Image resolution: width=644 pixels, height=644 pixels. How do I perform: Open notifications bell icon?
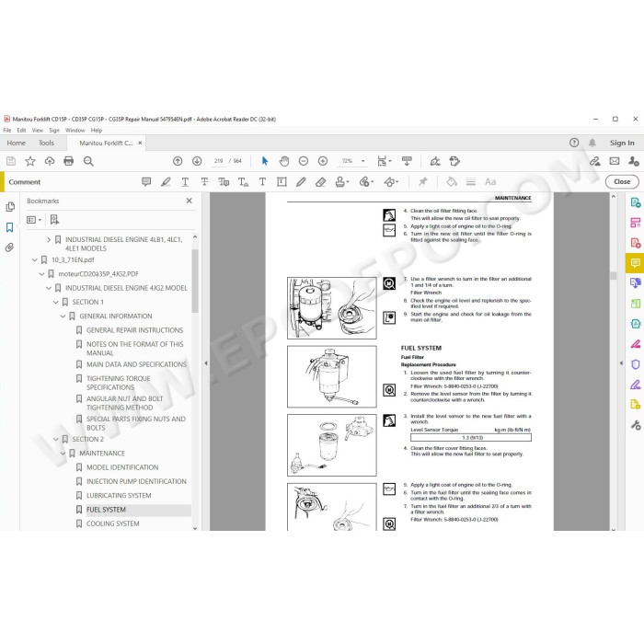pos(592,143)
